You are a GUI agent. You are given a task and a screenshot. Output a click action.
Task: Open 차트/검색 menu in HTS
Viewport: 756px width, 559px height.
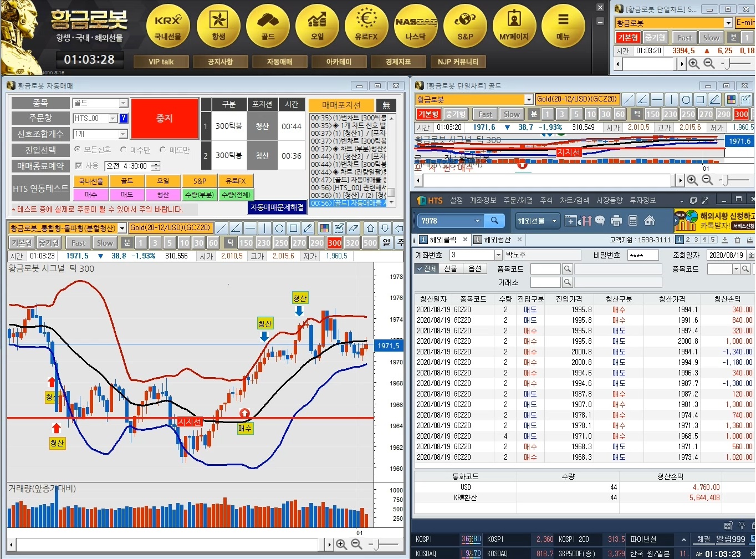click(x=575, y=200)
